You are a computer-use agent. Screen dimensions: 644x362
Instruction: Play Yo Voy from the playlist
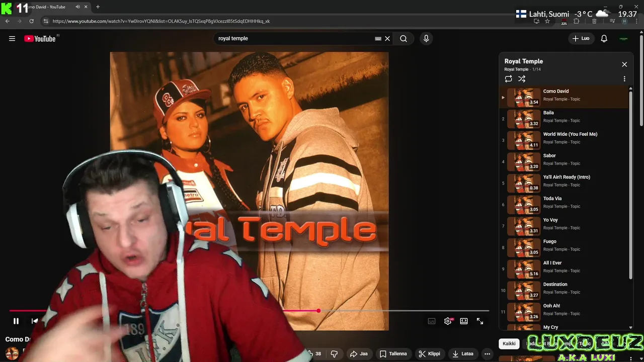tap(565, 226)
